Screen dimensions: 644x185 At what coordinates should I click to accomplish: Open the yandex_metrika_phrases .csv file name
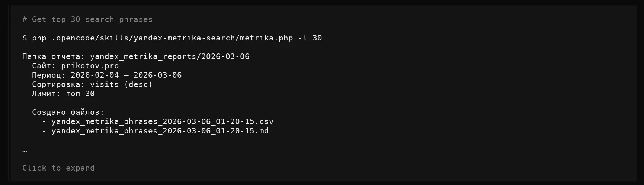point(162,121)
